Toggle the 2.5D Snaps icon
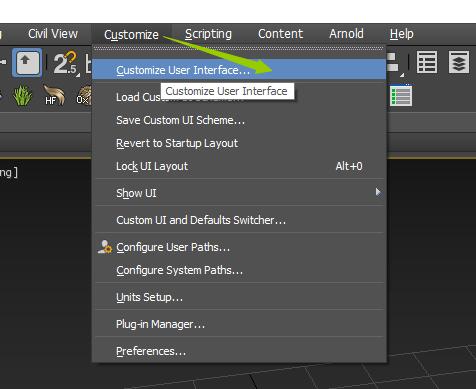 pyautogui.click(x=66, y=63)
